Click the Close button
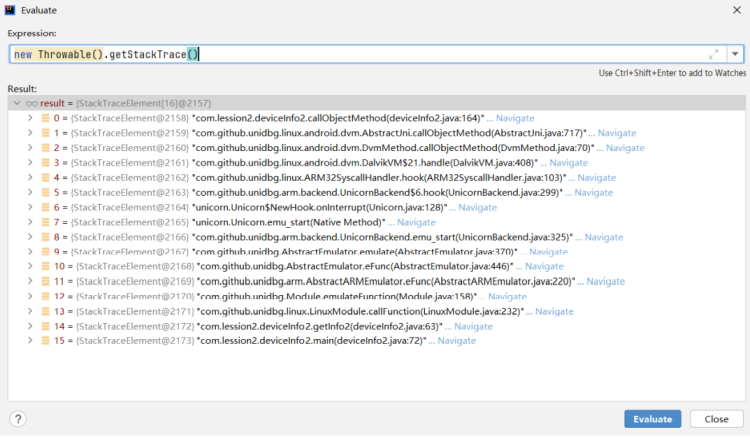This screenshot has height=439, width=750. coord(716,419)
